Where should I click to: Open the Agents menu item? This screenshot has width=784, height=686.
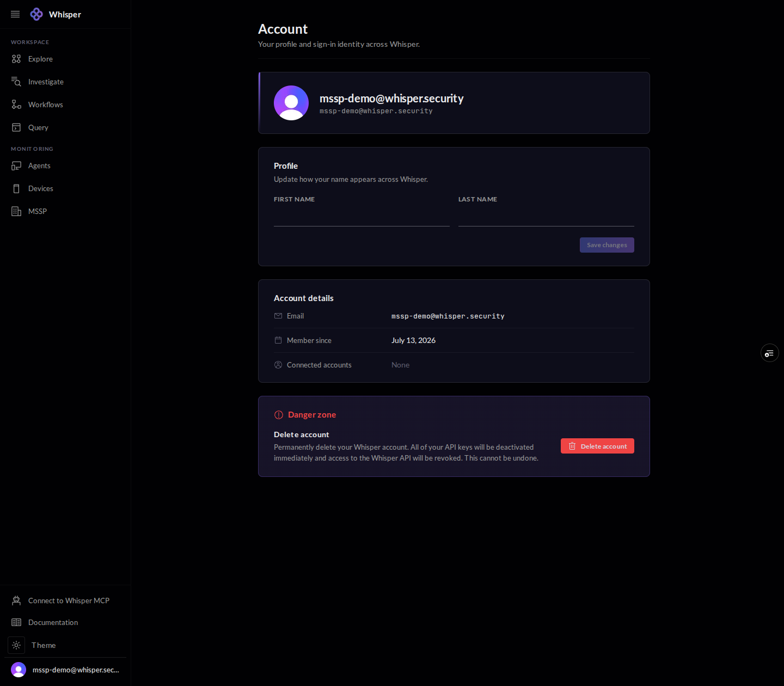tap(65, 166)
